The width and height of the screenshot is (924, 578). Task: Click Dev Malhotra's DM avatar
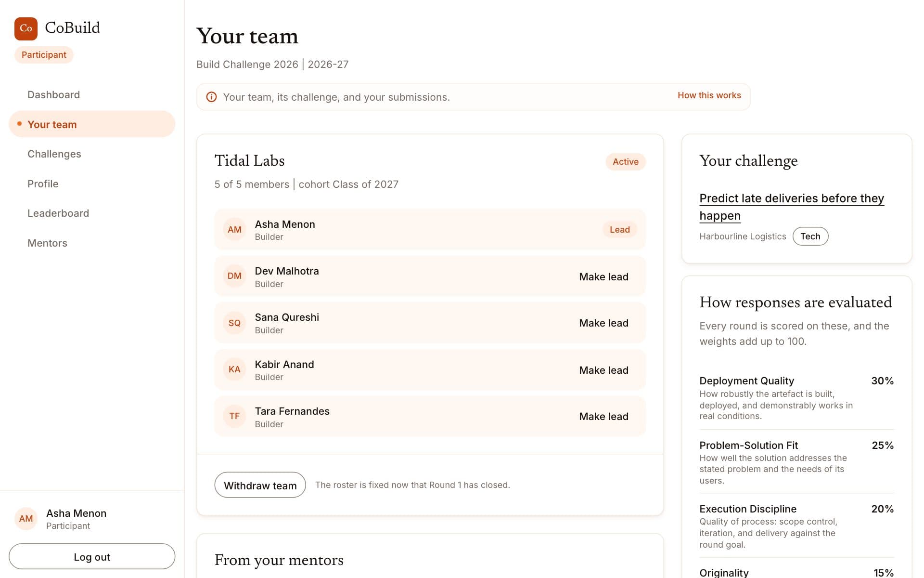click(x=234, y=276)
